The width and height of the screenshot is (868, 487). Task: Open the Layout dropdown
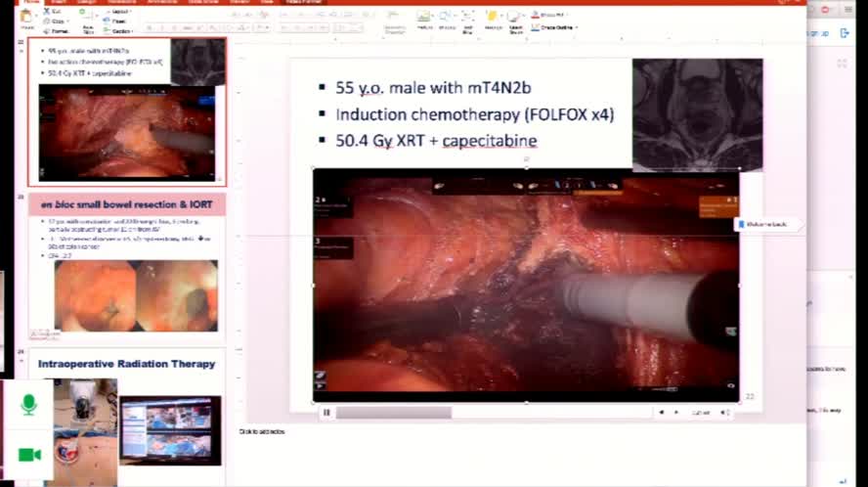pyautogui.click(x=118, y=12)
